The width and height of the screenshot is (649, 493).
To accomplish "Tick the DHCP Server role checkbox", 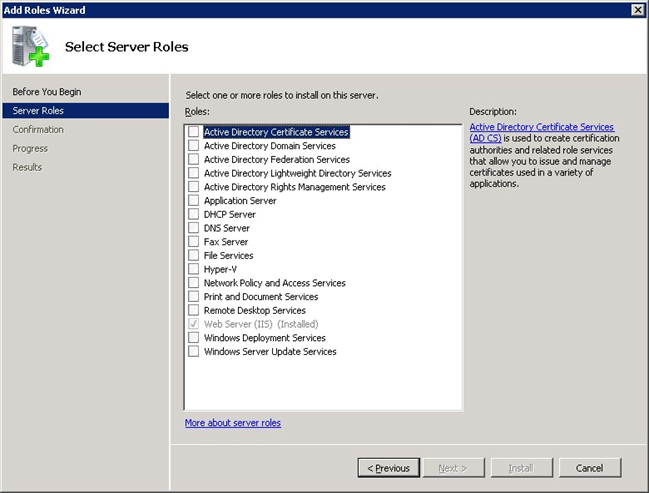I will 194,214.
